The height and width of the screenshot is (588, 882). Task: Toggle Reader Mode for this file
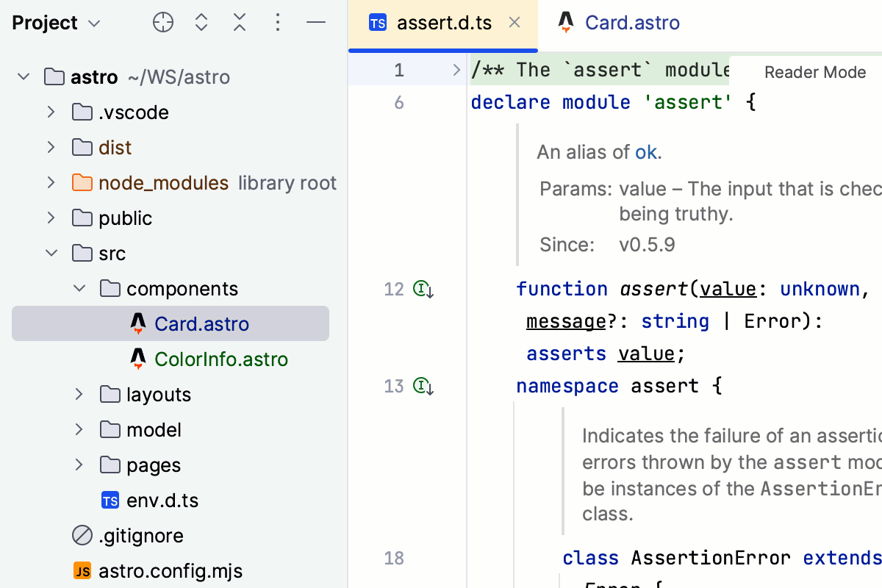[814, 72]
